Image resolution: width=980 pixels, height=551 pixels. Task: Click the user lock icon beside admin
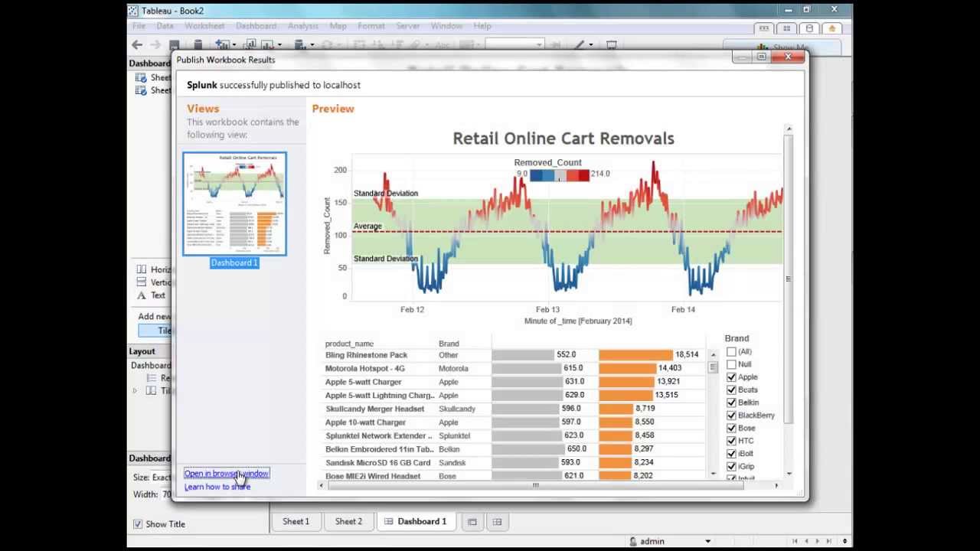coord(633,541)
